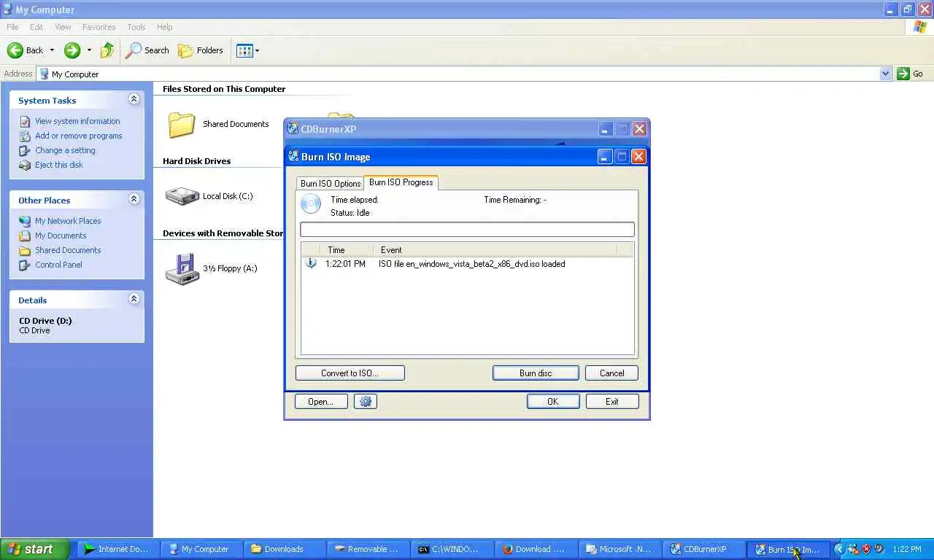Open the Favorites menu
Viewport: 934px width, 560px height.
(99, 27)
